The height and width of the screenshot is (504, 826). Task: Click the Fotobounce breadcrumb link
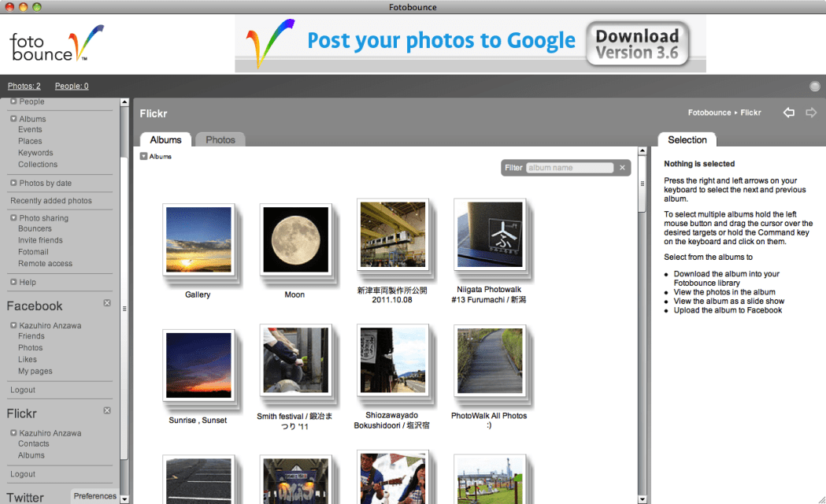(x=709, y=112)
